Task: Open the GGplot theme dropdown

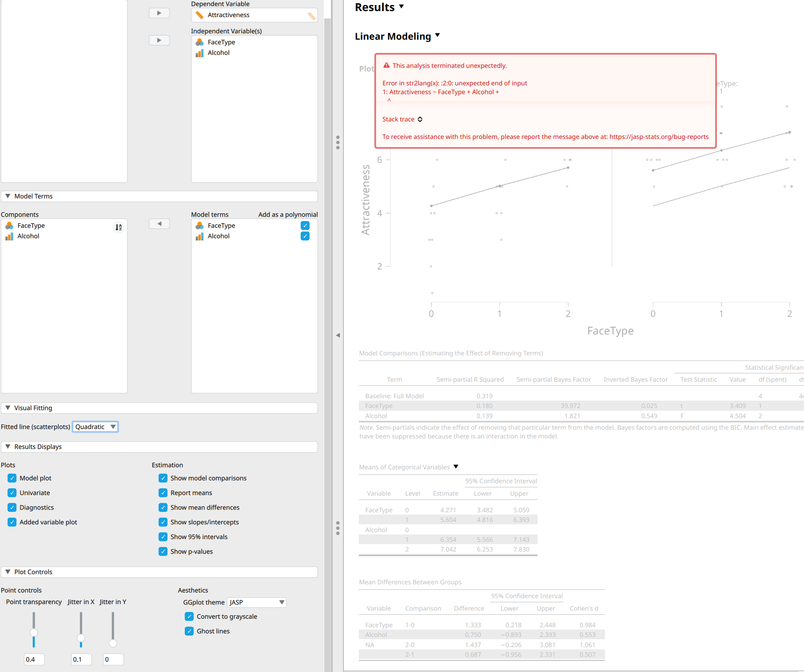Action: click(280, 602)
